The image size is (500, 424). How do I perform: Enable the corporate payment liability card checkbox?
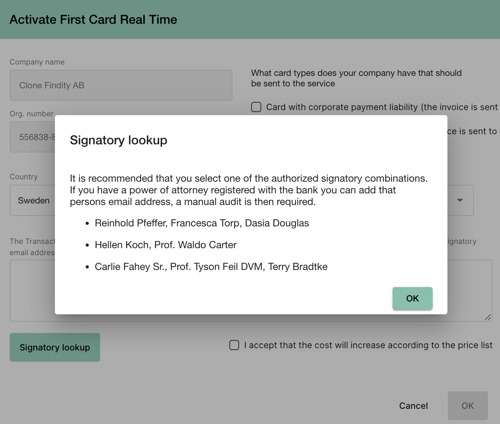(x=256, y=107)
